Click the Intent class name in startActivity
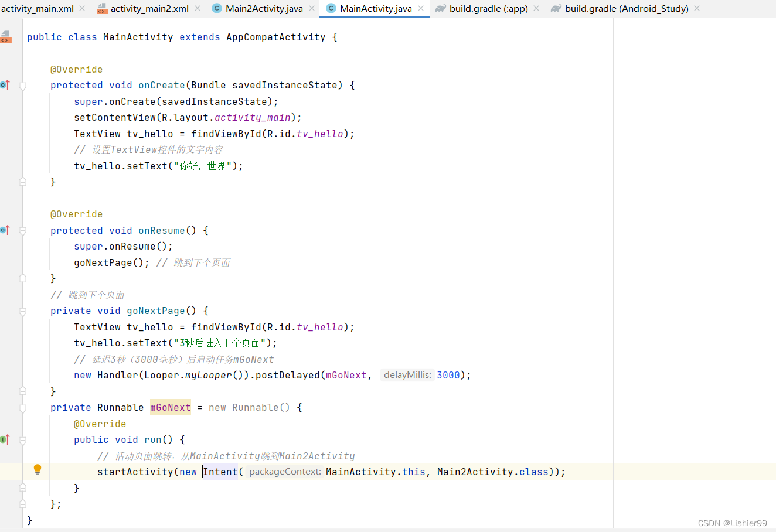The height and width of the screenshot is (532, 776). [x=220, y=472]
